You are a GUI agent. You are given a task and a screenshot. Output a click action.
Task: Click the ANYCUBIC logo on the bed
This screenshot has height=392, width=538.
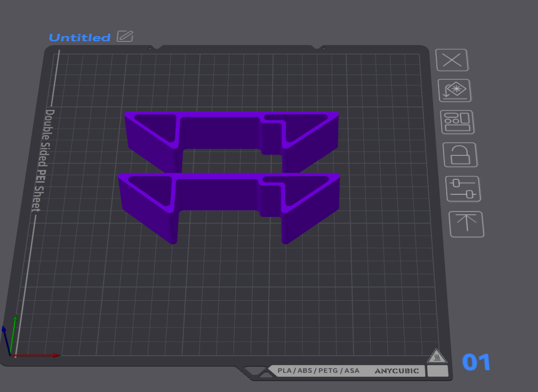[397, 371]
